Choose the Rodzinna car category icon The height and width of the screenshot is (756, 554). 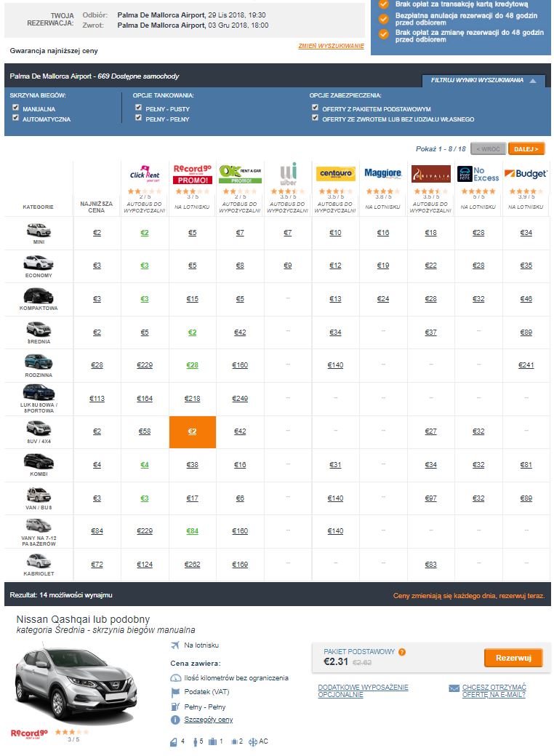pos(39,362)
